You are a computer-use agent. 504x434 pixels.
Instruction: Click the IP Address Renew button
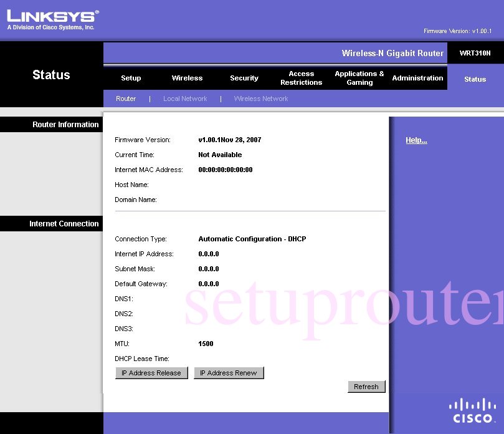(229, 372)
